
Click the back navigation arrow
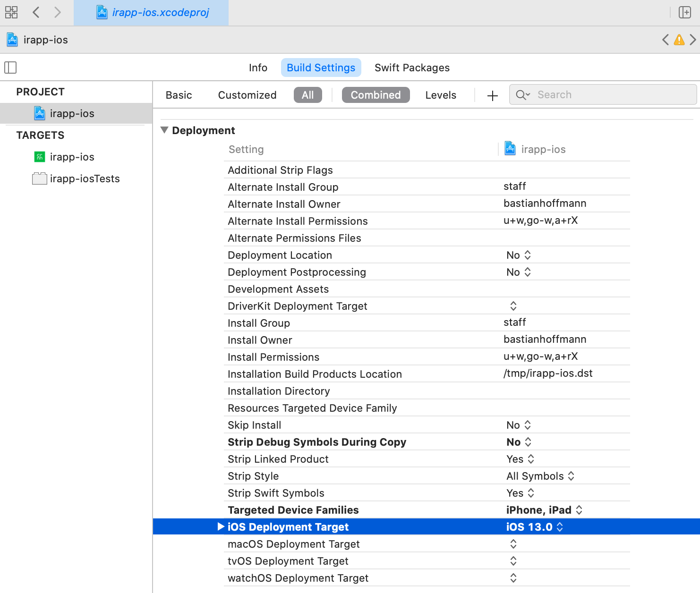pos(36,12)
